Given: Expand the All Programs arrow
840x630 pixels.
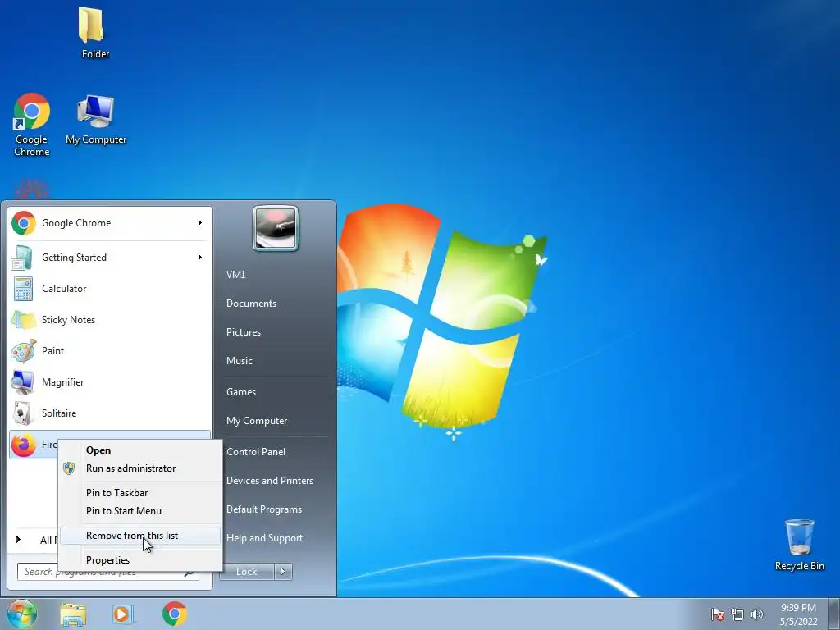Looking at the screenshot, I should click(x=18, y=540).
